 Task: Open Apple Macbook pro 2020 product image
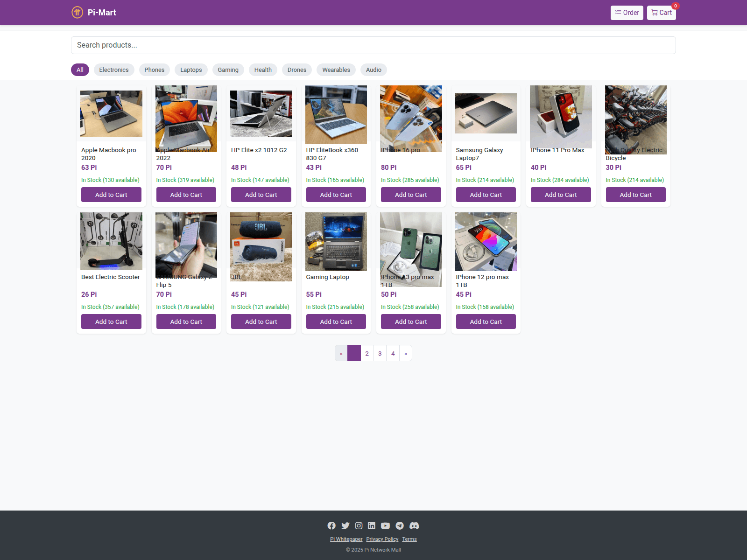coord(111,113)
